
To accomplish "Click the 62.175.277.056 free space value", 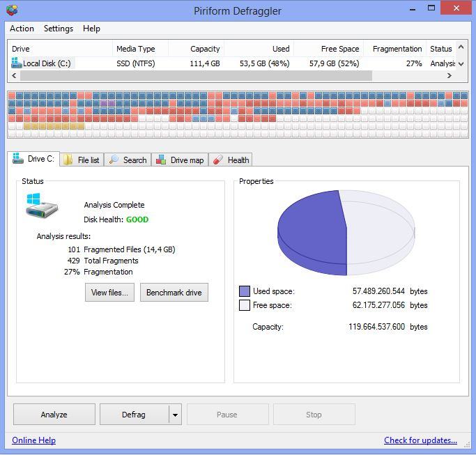I will (378, 305).
